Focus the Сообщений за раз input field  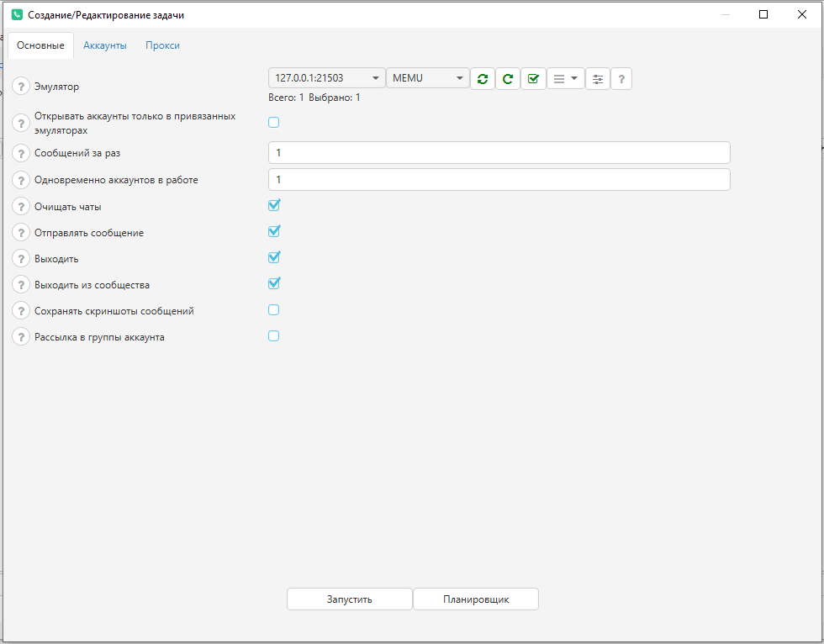[499, 153]
